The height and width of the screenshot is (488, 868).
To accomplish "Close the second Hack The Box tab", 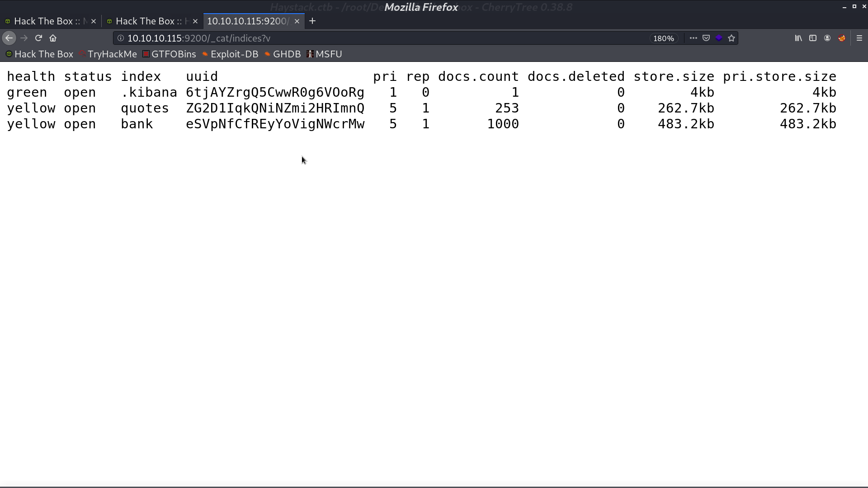I will [x=195, y=21].
